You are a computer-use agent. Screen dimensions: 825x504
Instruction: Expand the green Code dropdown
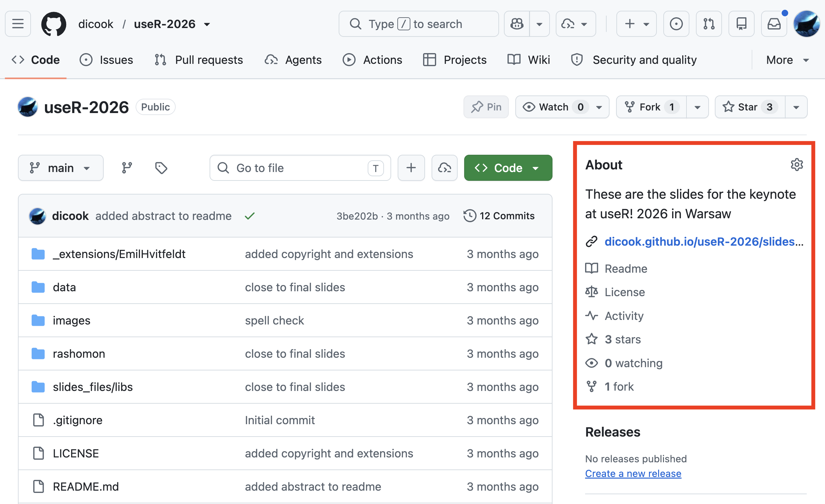pyautogui.click(x=508, y=168)
